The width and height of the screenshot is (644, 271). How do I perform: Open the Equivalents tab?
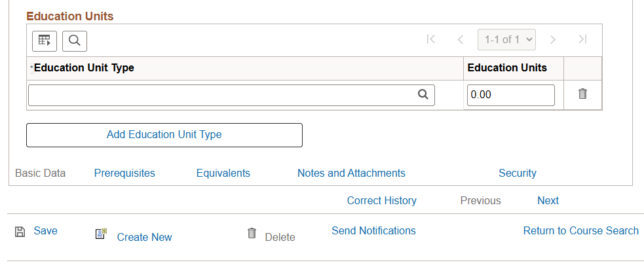click(x=223, y=173)
